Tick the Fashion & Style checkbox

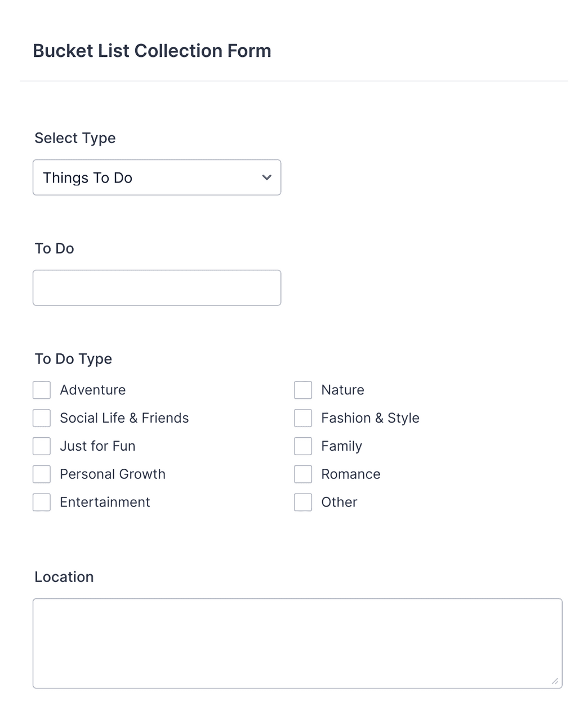(x=302, y=417)
